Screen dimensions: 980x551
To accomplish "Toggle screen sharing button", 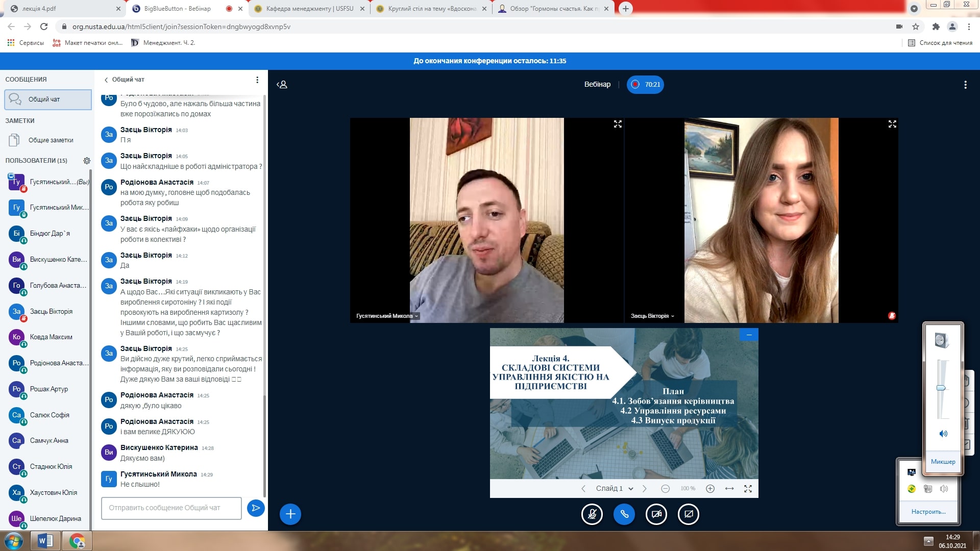I will (x=689, y=514).
